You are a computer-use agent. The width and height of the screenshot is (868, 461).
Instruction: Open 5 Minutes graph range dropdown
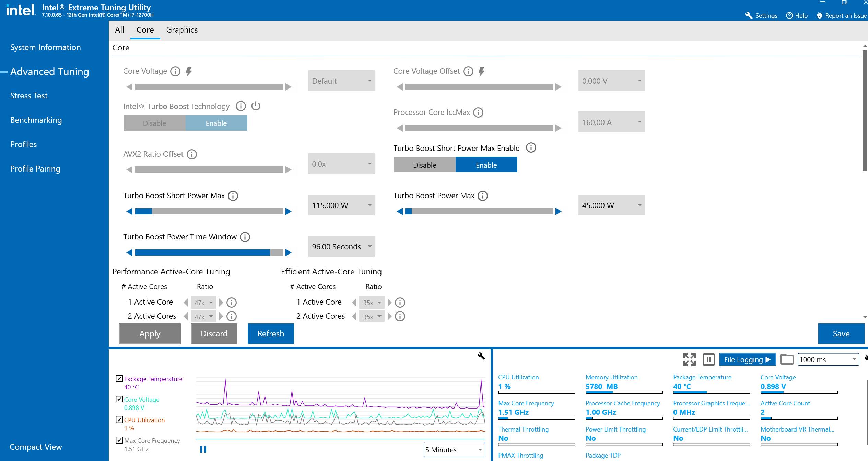click(x=455, y=450)
